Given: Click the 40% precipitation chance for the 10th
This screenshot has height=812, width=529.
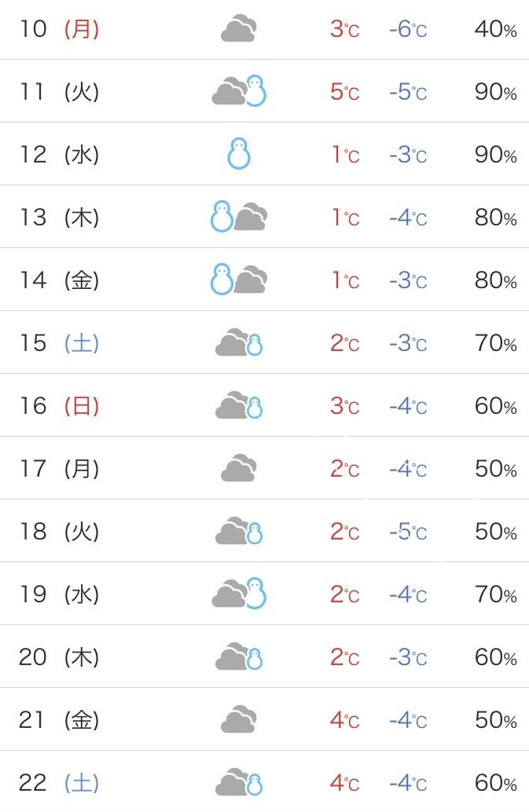Looking at the screenshot, I should click(496, 29).
